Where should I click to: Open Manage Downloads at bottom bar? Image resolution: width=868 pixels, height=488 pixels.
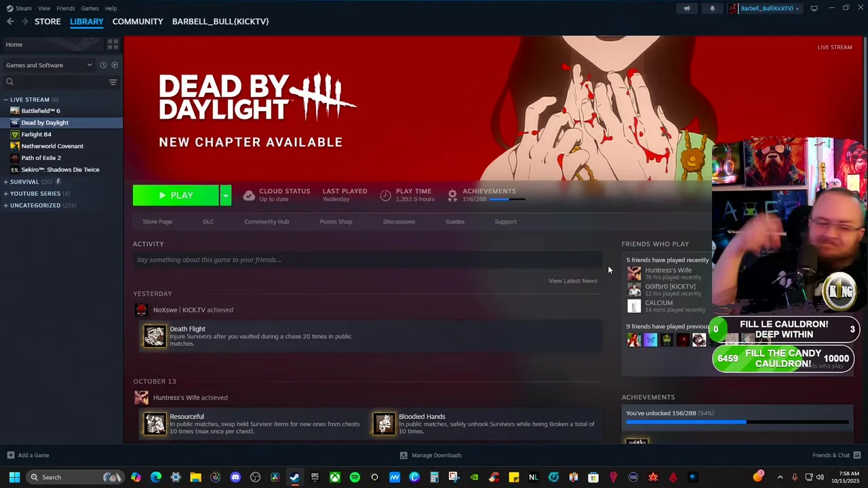click(x=431, y=455)
